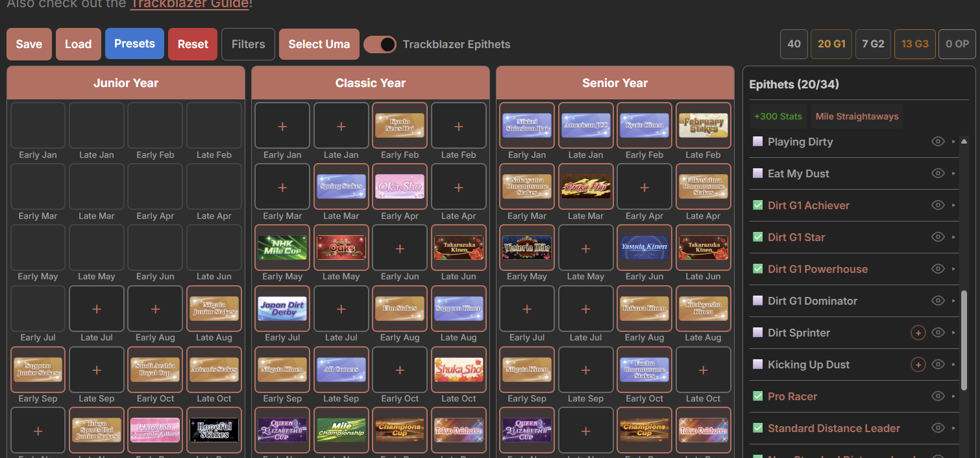Click the Load button
The width and height of the screenshot is (980, 458).
(x=78, y=44)
